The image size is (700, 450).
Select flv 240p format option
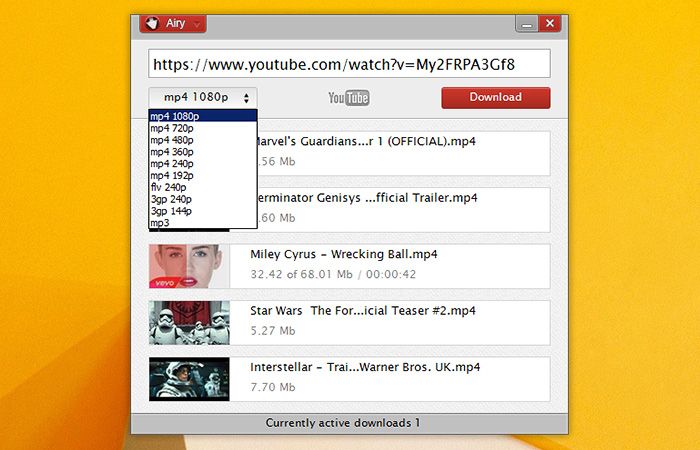tap(203, 187)
